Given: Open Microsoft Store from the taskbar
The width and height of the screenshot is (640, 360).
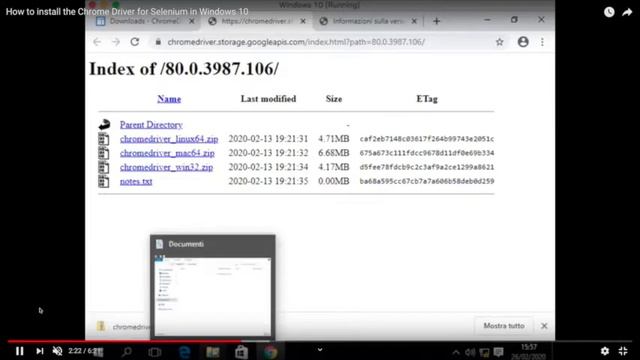Looking at the screenshot, I should [241, 351].
